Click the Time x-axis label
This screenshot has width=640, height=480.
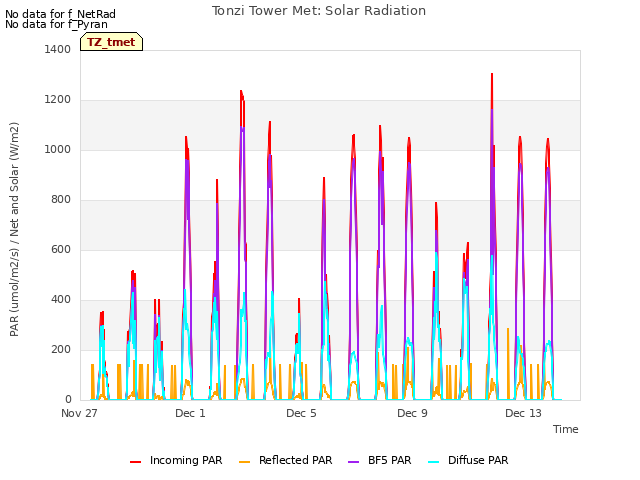566,429
